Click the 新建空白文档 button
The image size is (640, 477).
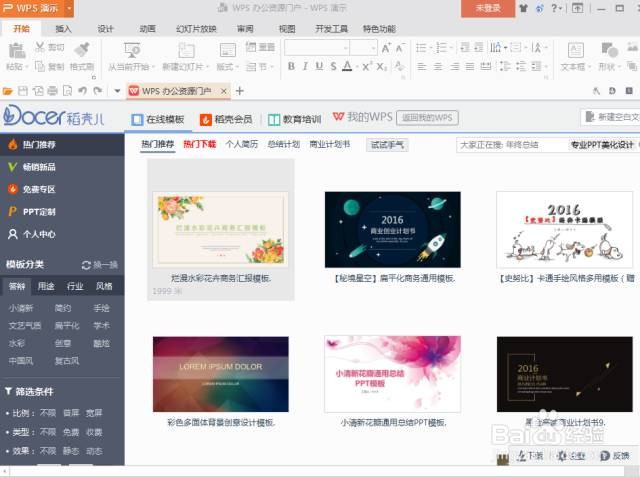click(611, 117)
